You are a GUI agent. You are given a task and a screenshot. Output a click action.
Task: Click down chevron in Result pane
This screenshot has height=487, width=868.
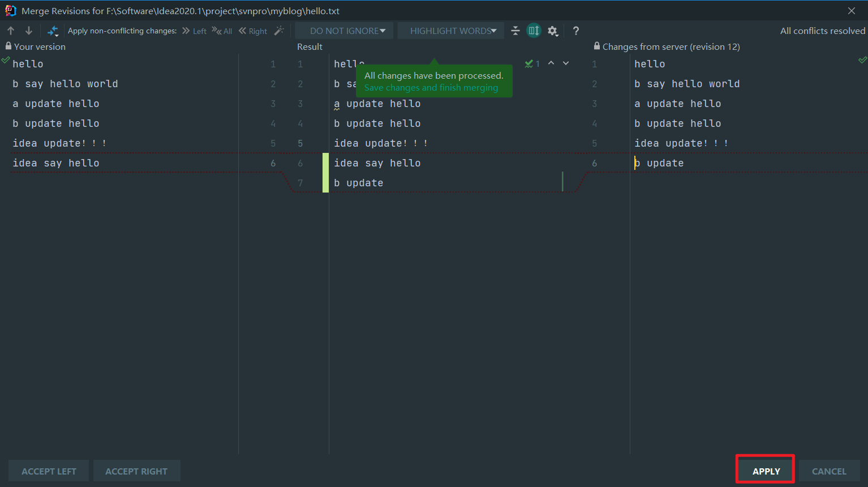pos(566,63)
